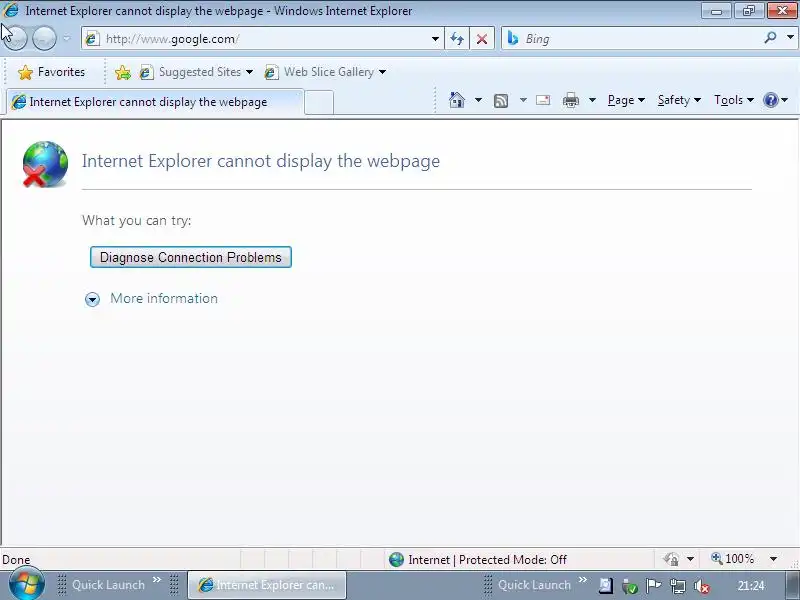
Task: Open the Favorites center
Action: [51, 72]
